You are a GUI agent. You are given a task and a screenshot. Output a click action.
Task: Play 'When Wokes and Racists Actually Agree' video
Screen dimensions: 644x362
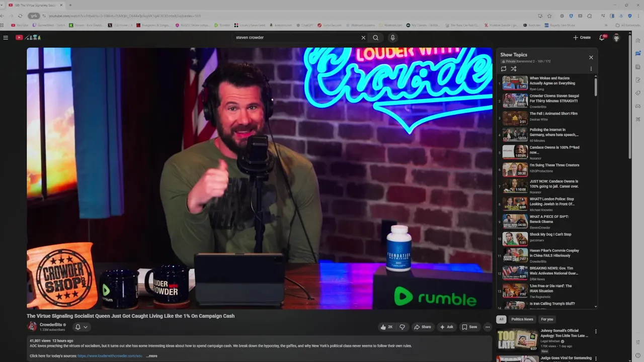click(546, 82)
